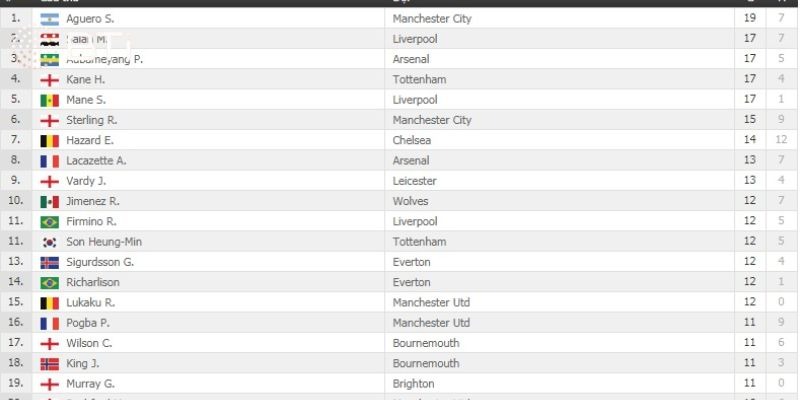Click the Belgium flag beside Hazard E.
The height and width of the screenshot is (400, 800).
[49, 141]
